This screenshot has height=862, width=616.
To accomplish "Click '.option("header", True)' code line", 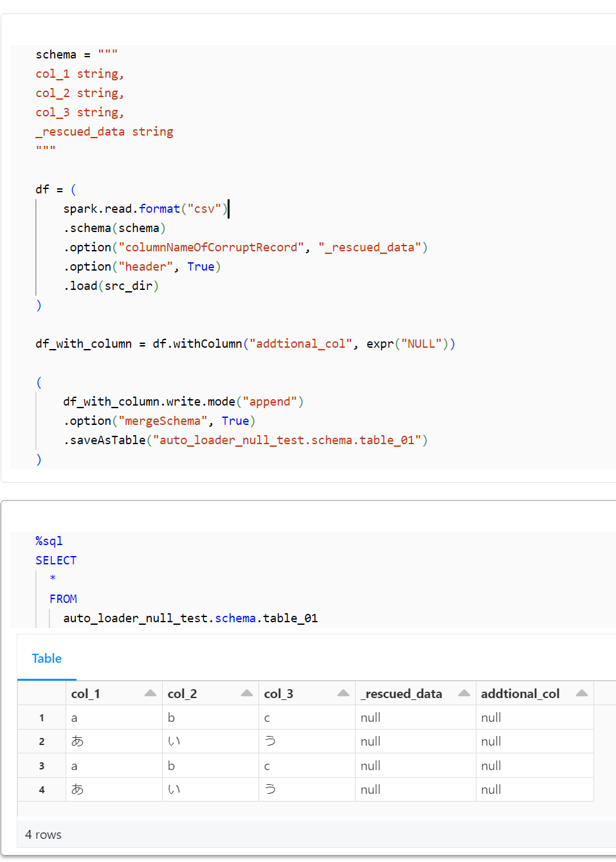I will [142, 267].
